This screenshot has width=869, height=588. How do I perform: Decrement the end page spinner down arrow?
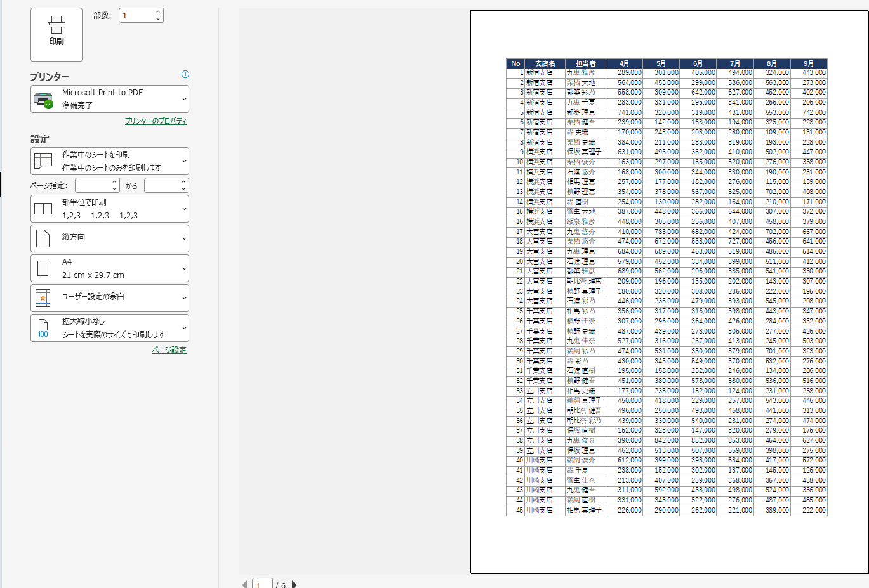pyautogui.click(x=184, y=189)
